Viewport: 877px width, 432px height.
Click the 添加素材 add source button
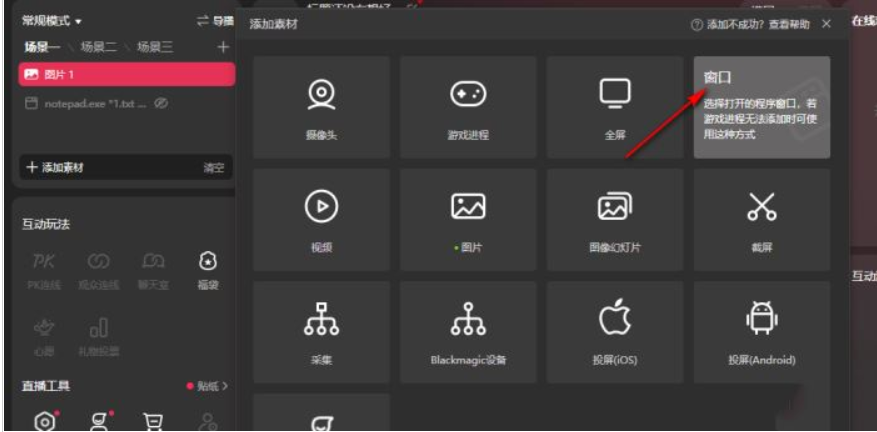tap(55, 167)
